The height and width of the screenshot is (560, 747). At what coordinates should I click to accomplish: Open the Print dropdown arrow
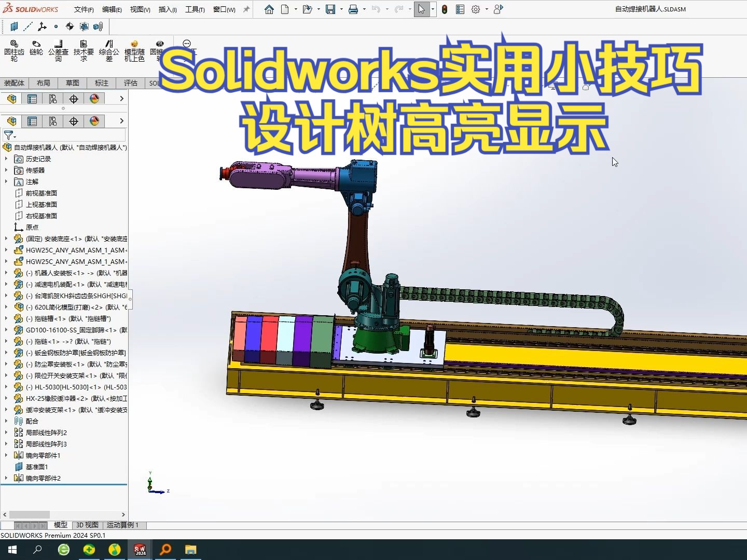point(364,9)
